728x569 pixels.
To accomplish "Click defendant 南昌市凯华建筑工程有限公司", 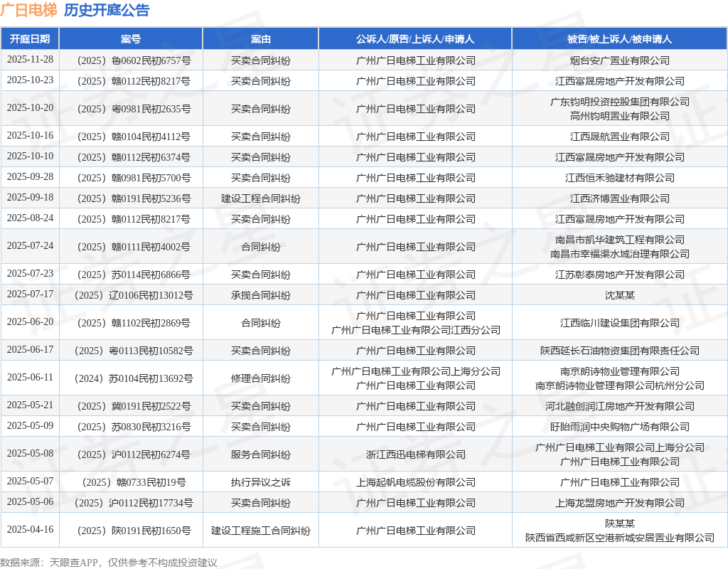I will 619,240.
